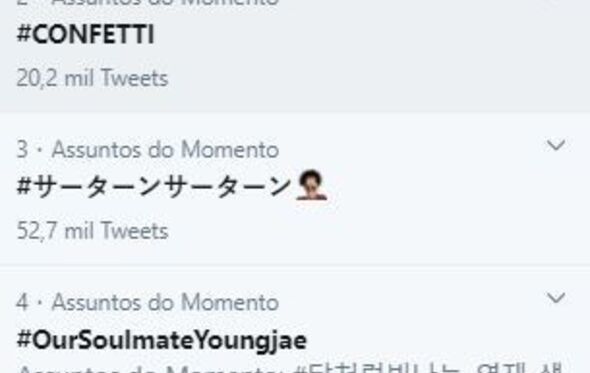Click the related 'Assuntos do Momento:' text under Youngjae
Viewport: 590px width, 373px height.
[x=152, y=369]
